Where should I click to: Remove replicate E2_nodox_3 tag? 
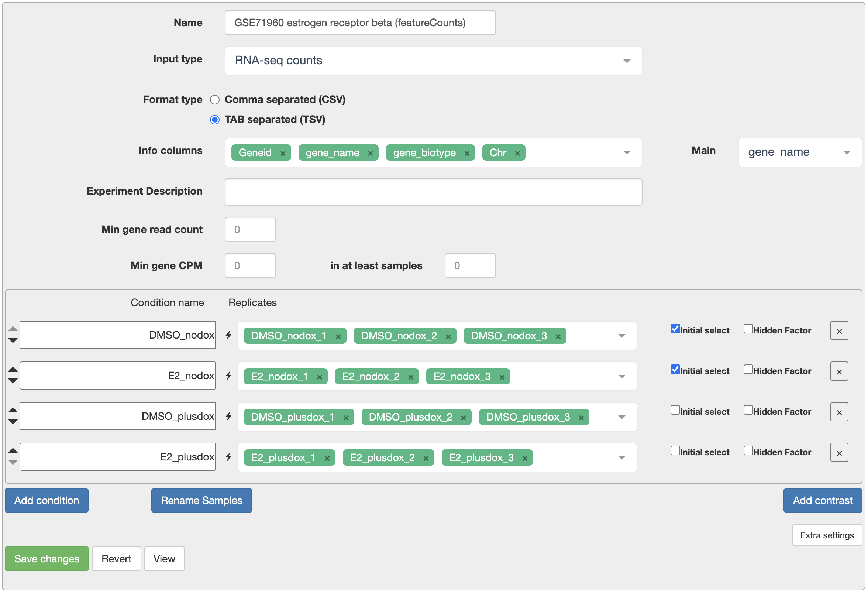[502, 377]
